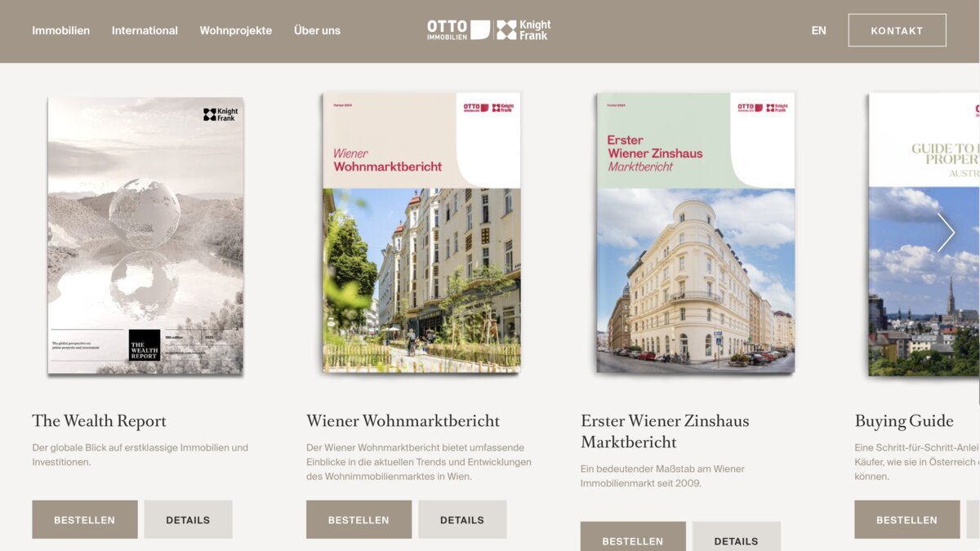
Task: Show DETAILS of Wiener Wohnmarktbericht
Action: pos(462,519)
